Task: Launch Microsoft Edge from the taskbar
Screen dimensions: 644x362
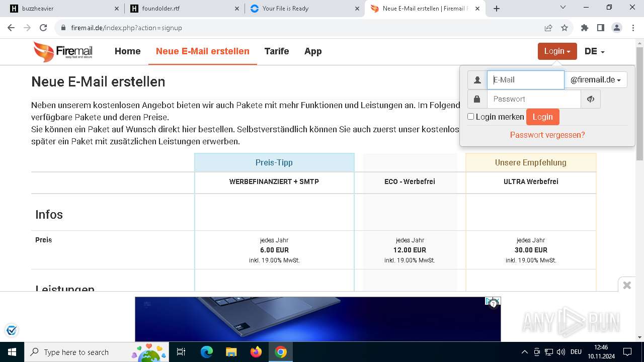Action: pyautogui.click(x=206, y=352)
